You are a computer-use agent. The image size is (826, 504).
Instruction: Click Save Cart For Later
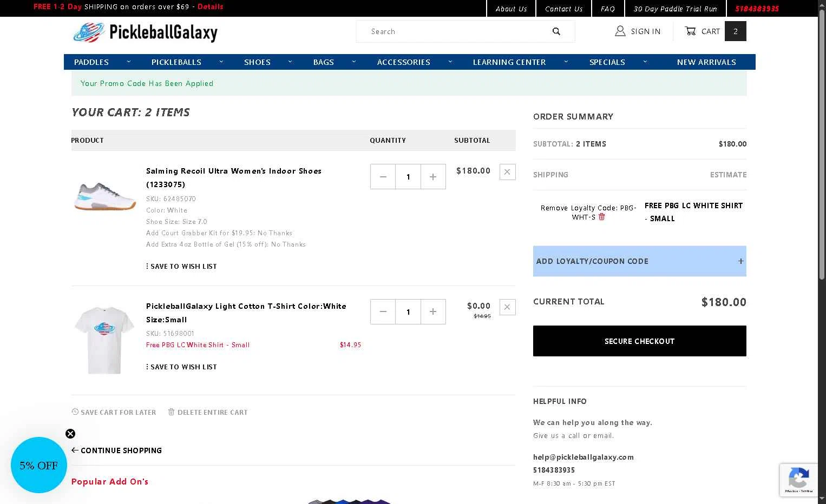coord(114,412)
